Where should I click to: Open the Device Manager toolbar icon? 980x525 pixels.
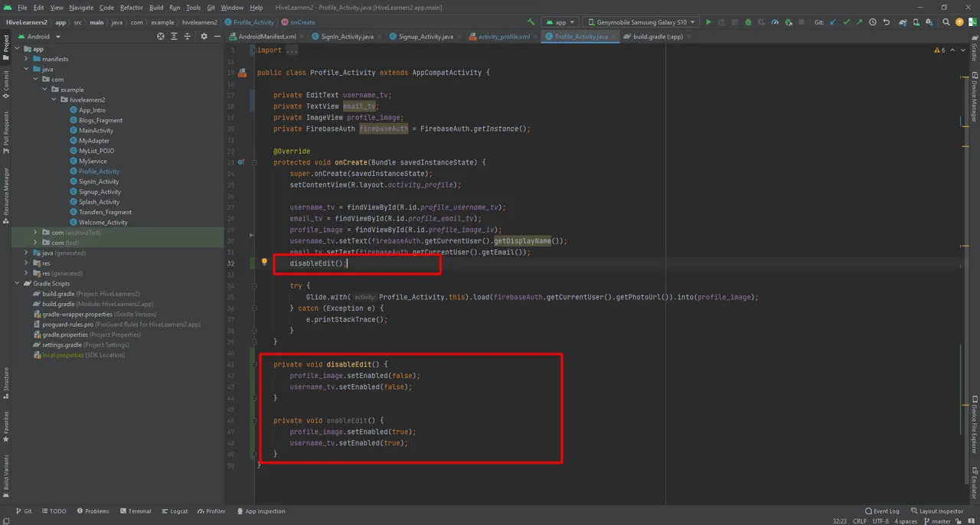click(x=916, y=22)
